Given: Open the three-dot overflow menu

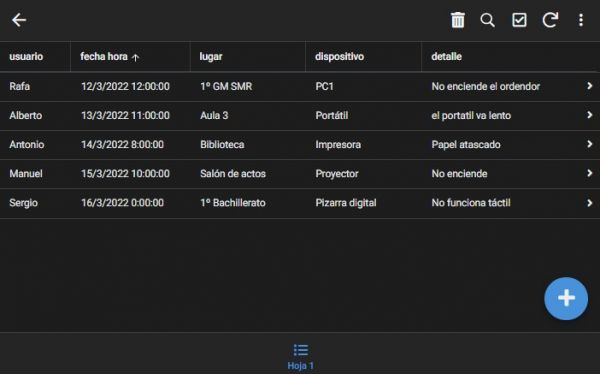Looking at the screenshot, I should coord(581,20).
